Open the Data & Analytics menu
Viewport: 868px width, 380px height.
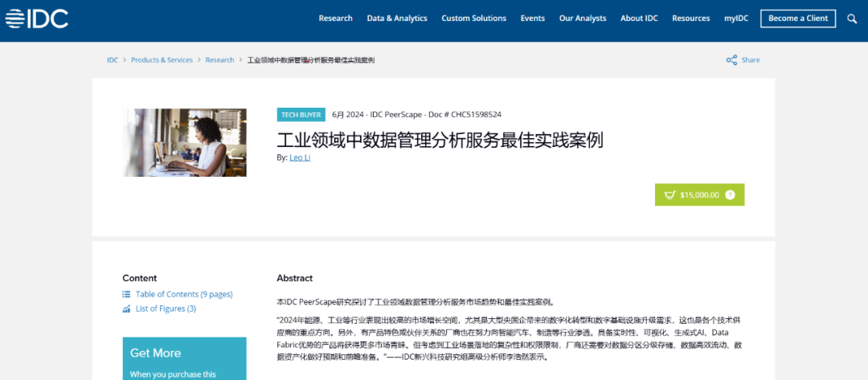point(397,18)
